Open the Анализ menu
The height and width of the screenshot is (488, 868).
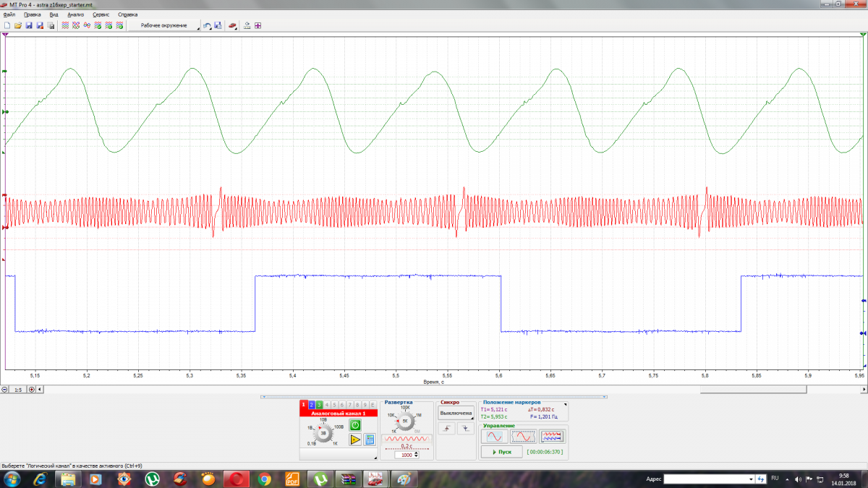pos(75,14)
